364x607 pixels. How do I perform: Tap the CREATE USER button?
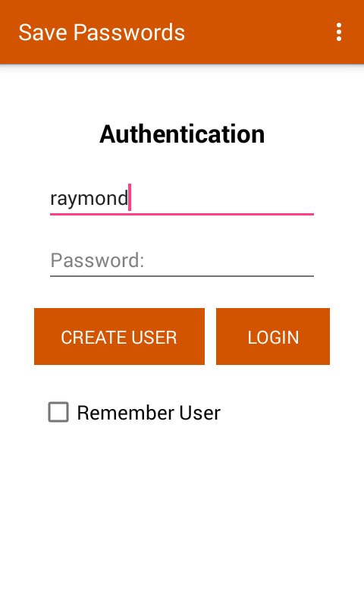(119, 336)
